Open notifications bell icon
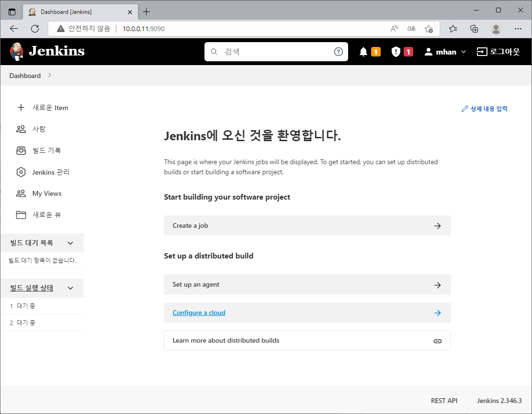The height and width of the screenshot is (414, 532). point(363,52)
